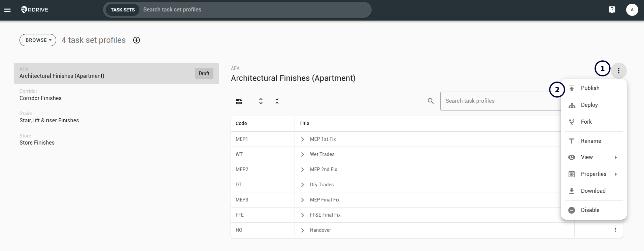The width and height of the screenshot is (644, 251).
Task: Choose Fork from the menu
Action: [594, 122]
